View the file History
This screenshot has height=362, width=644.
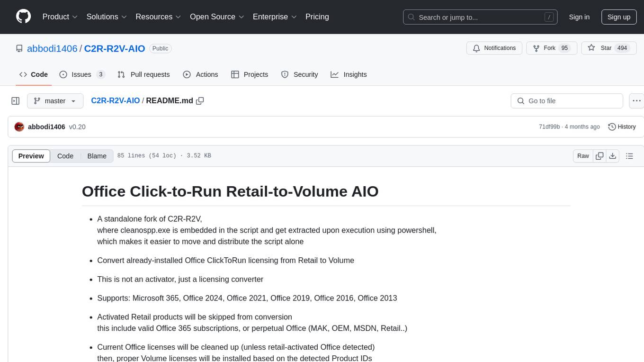tap(622, 127)
